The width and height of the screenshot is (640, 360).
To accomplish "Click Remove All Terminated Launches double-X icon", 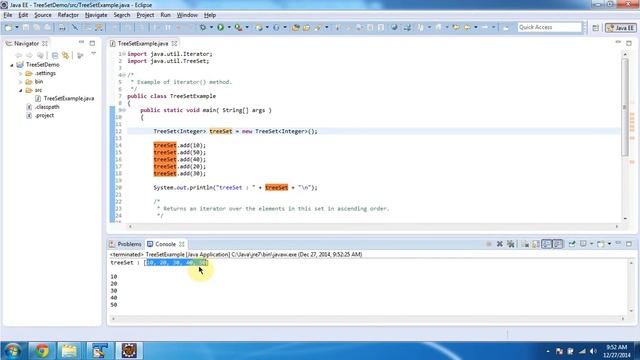I will tap(510, 244).
